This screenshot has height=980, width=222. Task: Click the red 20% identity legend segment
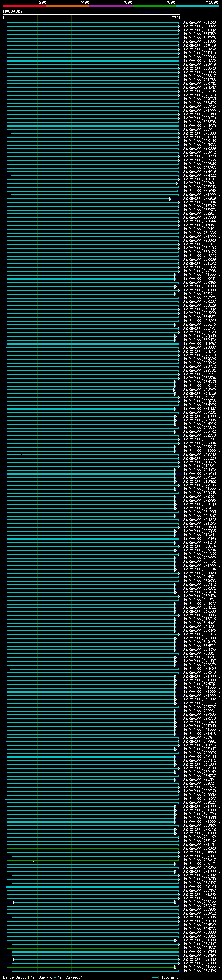pos(25,6)
